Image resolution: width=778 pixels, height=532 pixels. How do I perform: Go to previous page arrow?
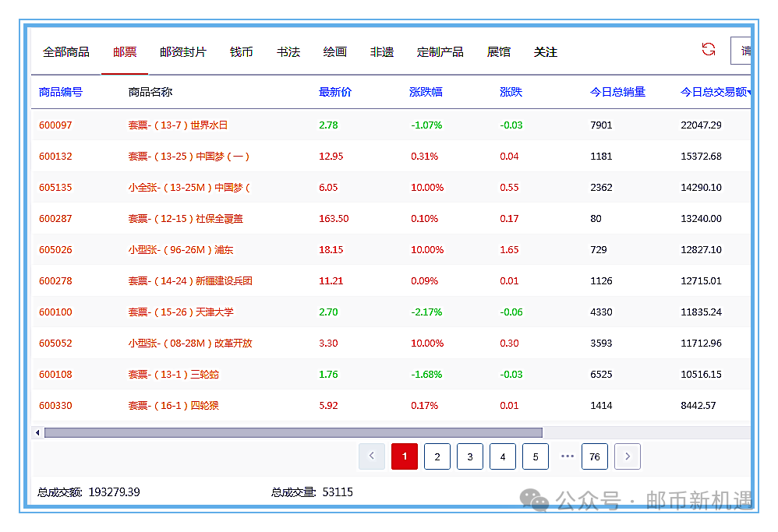[x=372, y=456]
